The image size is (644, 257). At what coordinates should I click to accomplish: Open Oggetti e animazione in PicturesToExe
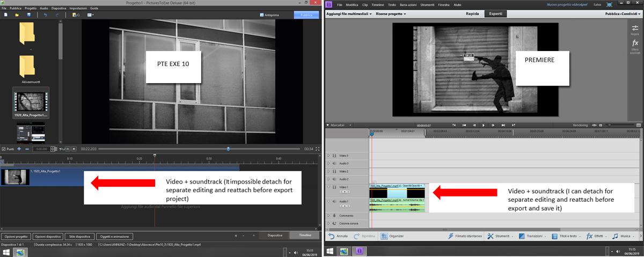pyautogui.click(x=114, y=236)
